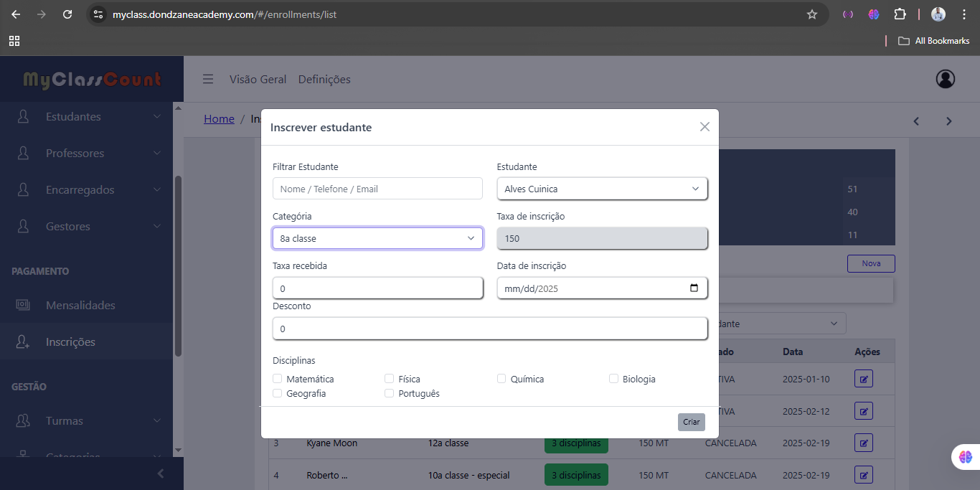Click the calendar icon in Data de inscrição
The height and width of the screenshot is (490, 980).
(694, 288)
